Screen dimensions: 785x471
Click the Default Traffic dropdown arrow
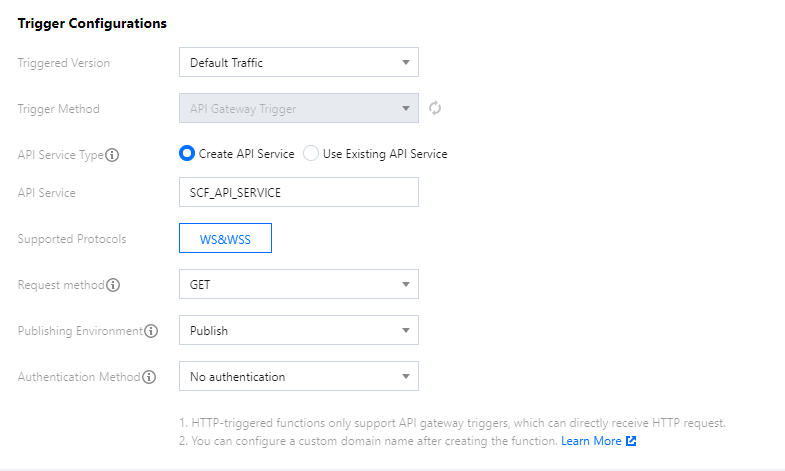click(406, 63)
